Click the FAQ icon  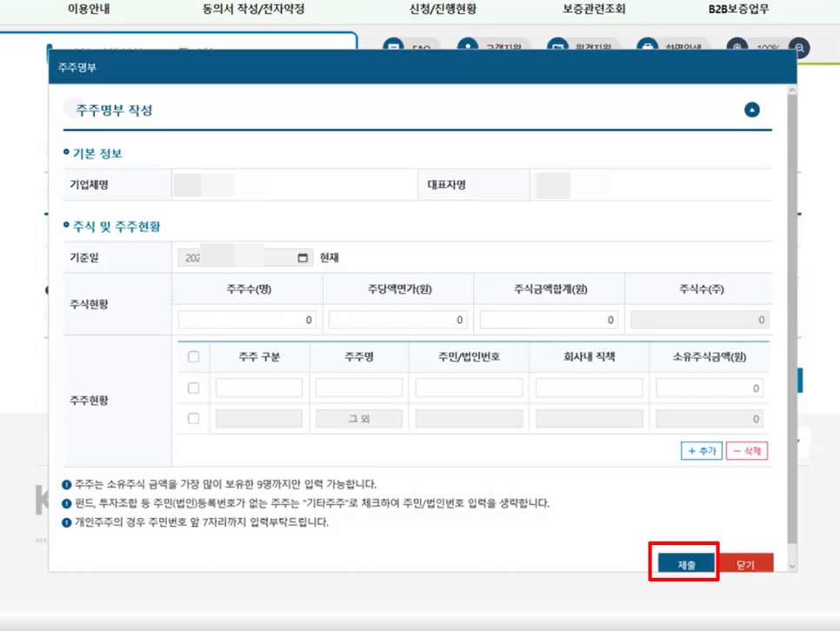(393, 46)
